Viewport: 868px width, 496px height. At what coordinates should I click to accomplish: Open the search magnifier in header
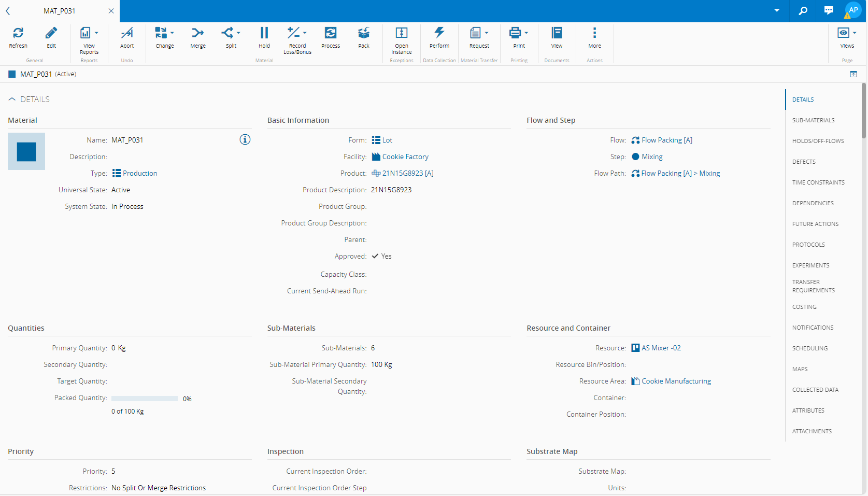coord(803,10)
